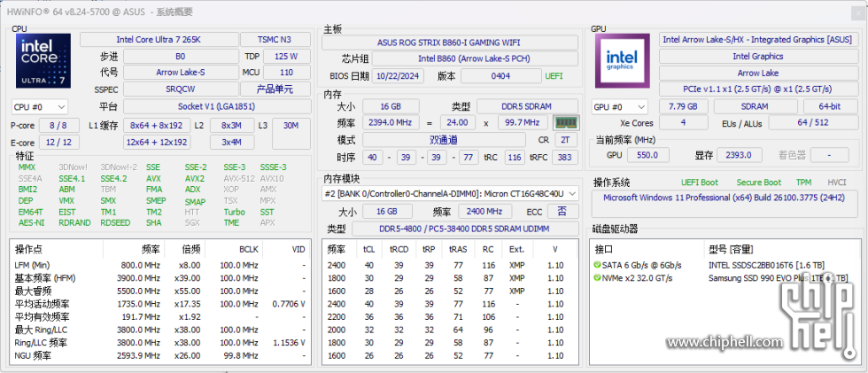Image resolution: width=868 pixels, height=373 pixels.
Task: Click the UEFI Boot indicator
Action: (700, 183)
